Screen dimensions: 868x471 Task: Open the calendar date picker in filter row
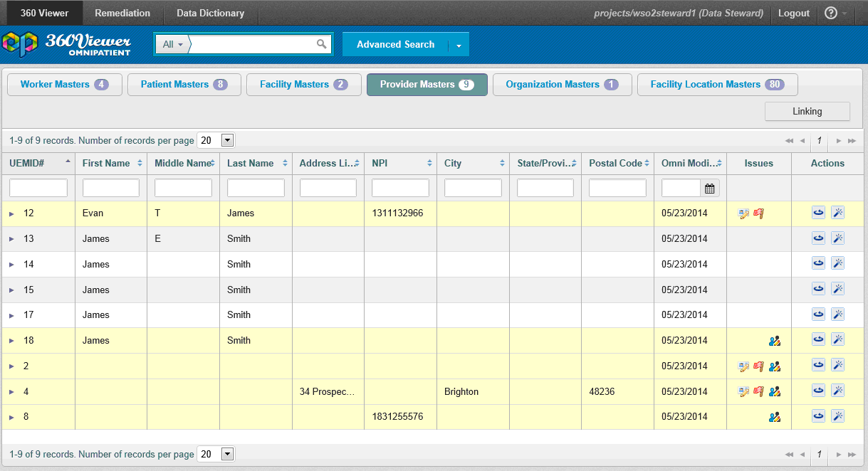709,189
